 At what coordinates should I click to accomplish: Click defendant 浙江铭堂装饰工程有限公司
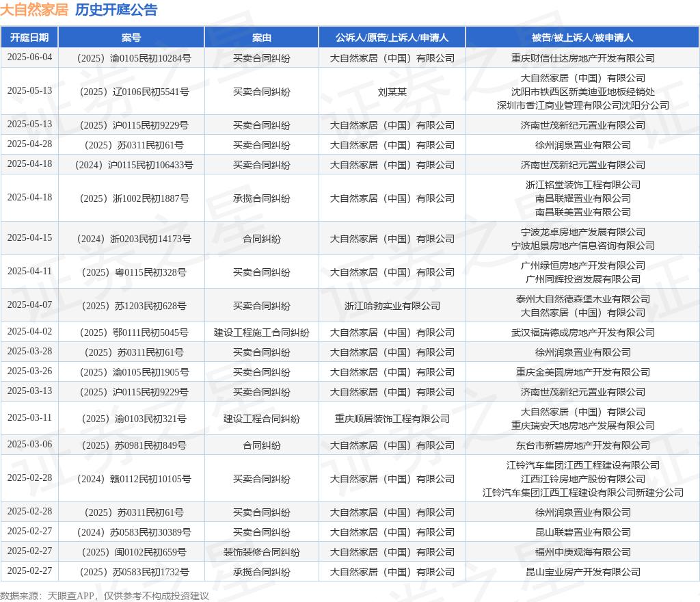(582, 185)
